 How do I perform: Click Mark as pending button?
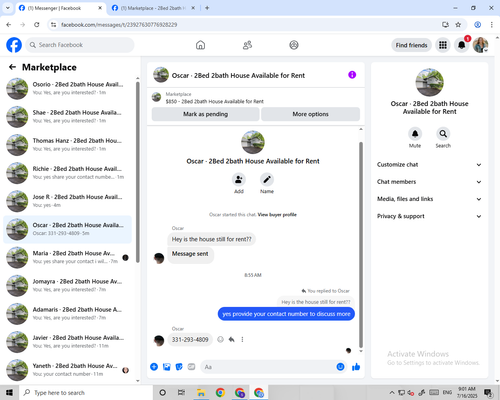pyautogui.click(x=205, y=114)
